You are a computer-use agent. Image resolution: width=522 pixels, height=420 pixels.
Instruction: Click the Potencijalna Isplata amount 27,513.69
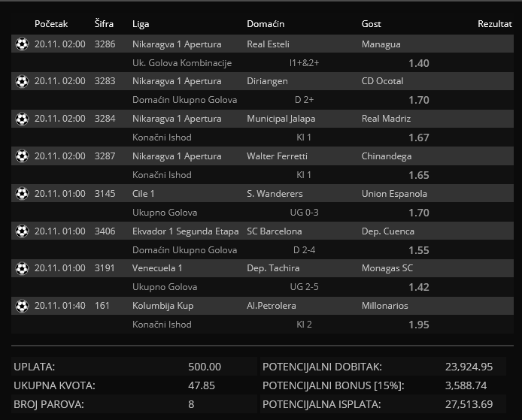tap(469, 404)
